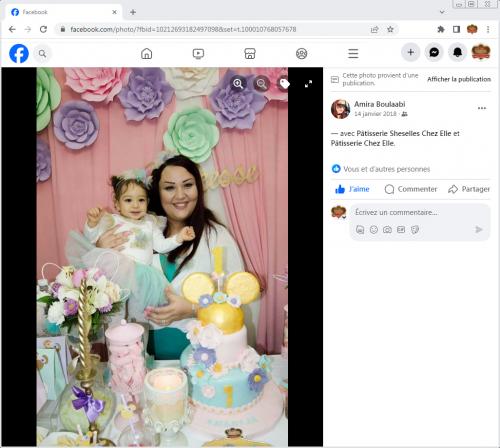
Task: Open Pâtisserie Sheselles Chez Elle page link
Action: (404, 133)
